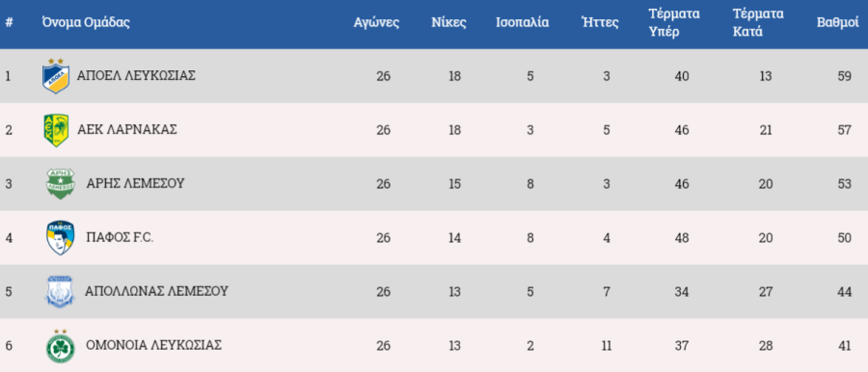868x372 pixels.
Task: Open the ΑΕΚ ΛΑΡΝΑΚΑΣ team name
Action: click(x=126, y=129)
